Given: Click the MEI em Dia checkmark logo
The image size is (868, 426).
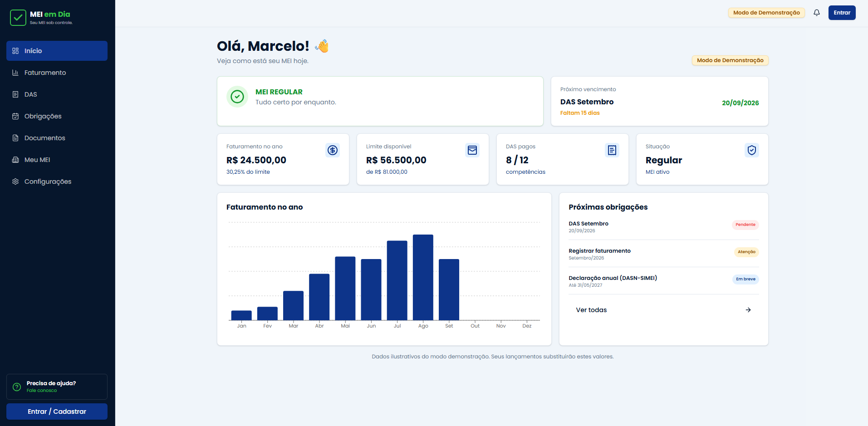Looking at the screenshot, I should pos(18,18).
